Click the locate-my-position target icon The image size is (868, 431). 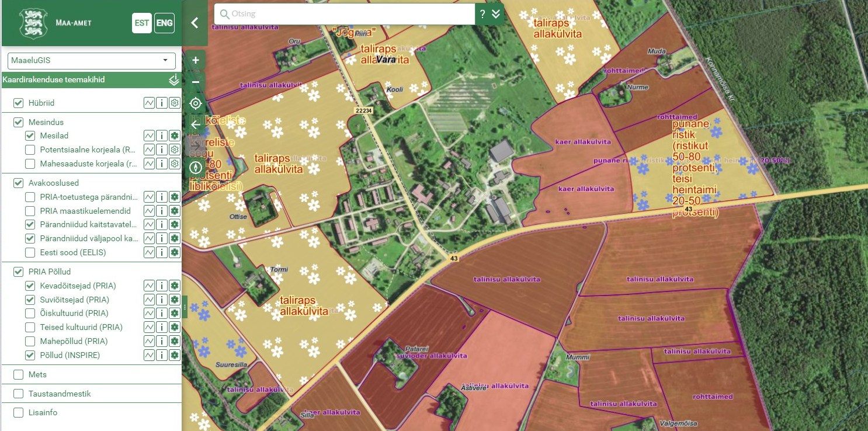click(x=196, y=103)
